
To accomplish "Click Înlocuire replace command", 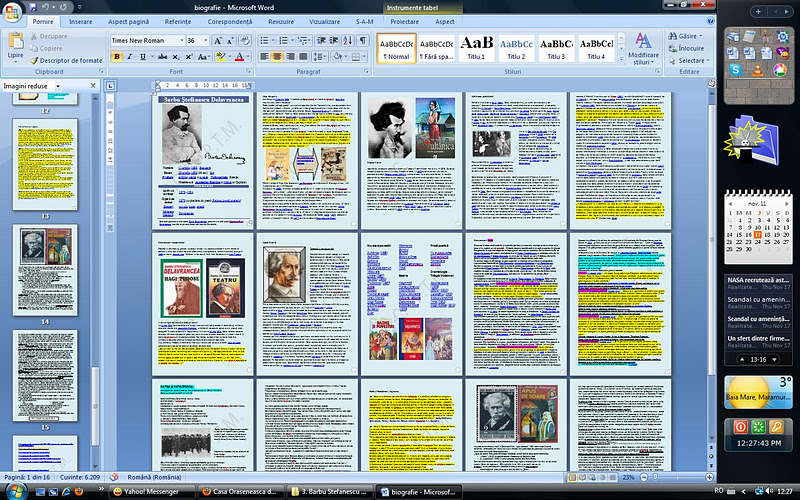I will click(x=686, y=48).
